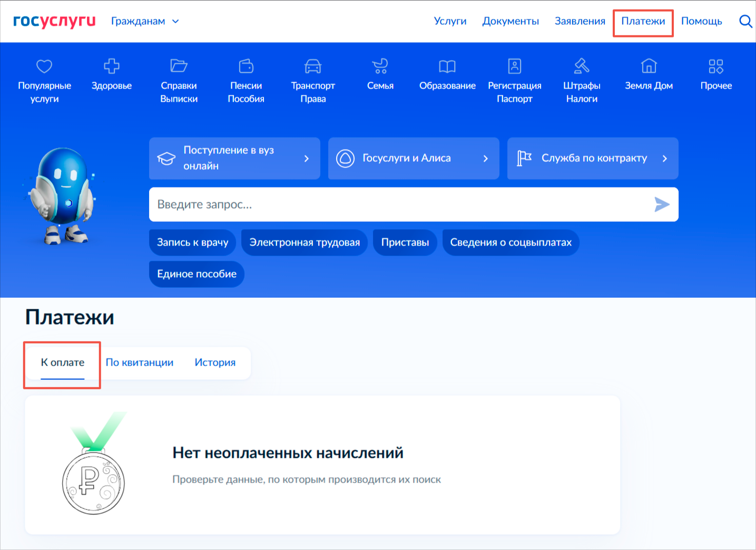Select the Регистрация Паспорт document icon
Image resolution: width=756 pixels, height=550 pixels.
coord(515,66)
